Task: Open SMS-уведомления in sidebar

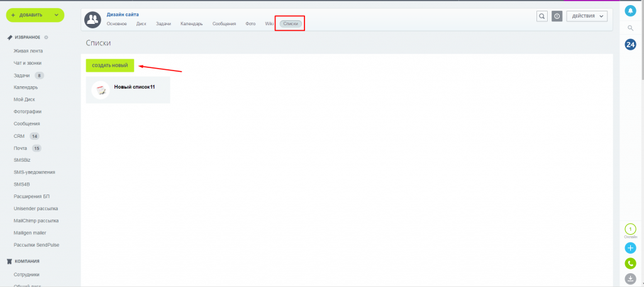Action: (35, 172)
